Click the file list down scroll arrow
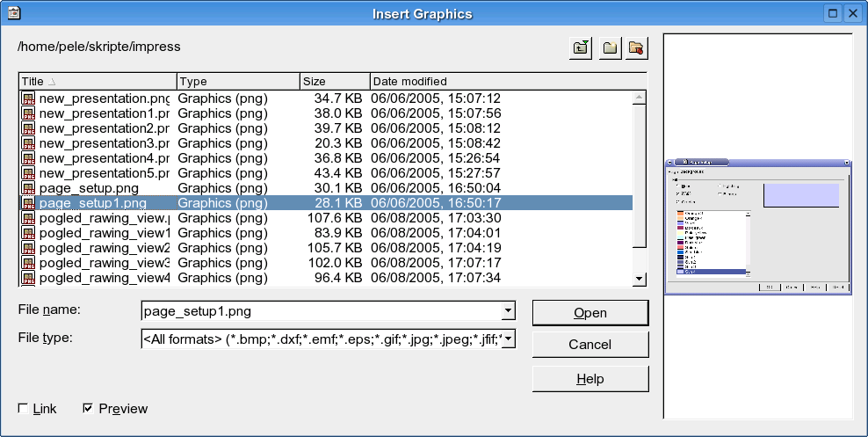 point(640,279)
